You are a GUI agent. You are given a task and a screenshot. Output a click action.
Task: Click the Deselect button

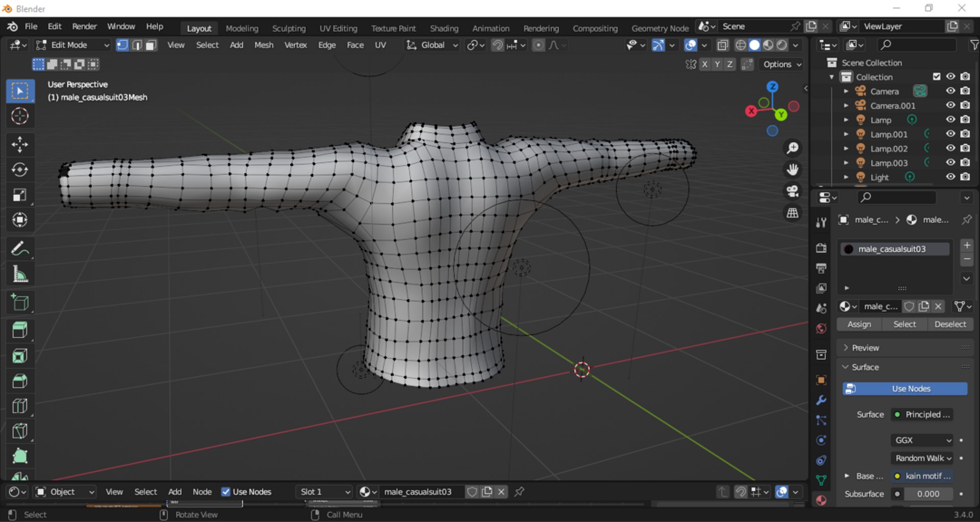click(949, 325)
